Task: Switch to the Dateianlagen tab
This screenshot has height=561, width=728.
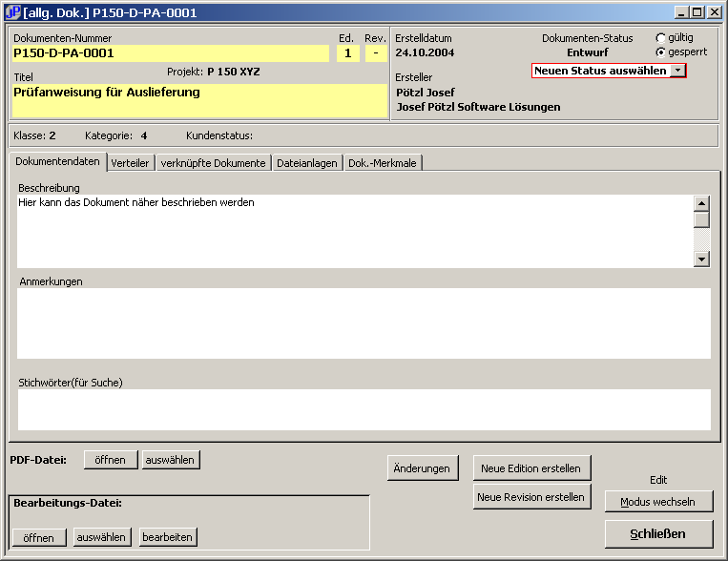Action: pos(306,163)
